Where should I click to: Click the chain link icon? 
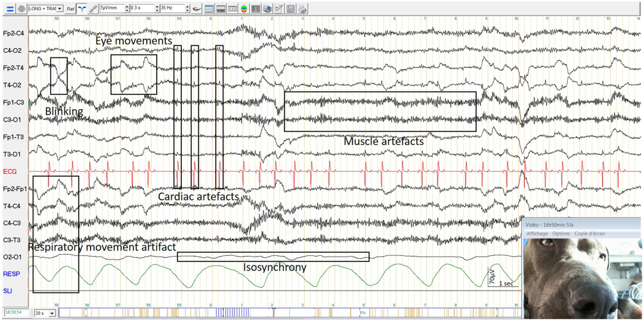point(92,9)
